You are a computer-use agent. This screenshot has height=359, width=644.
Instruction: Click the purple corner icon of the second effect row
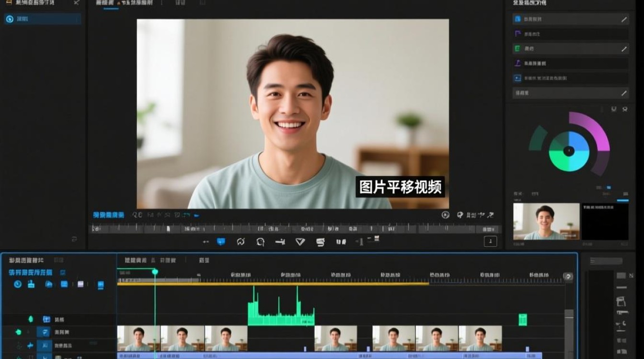click(x=517, y=34)
